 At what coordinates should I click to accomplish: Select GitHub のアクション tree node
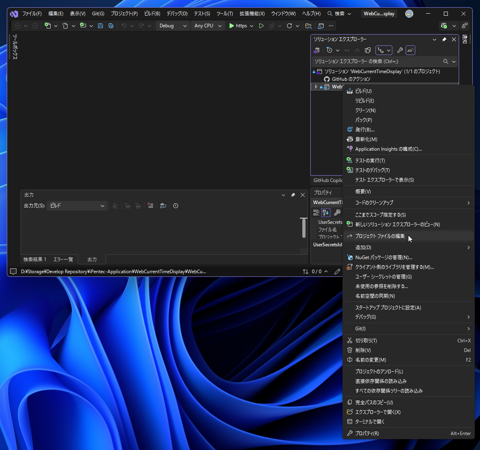point(351,79)
